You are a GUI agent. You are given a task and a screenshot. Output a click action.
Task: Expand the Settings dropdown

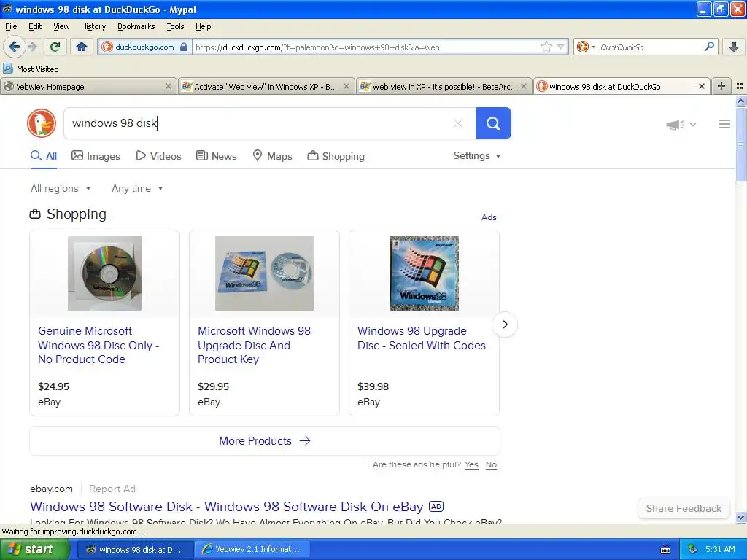[477, 156]
